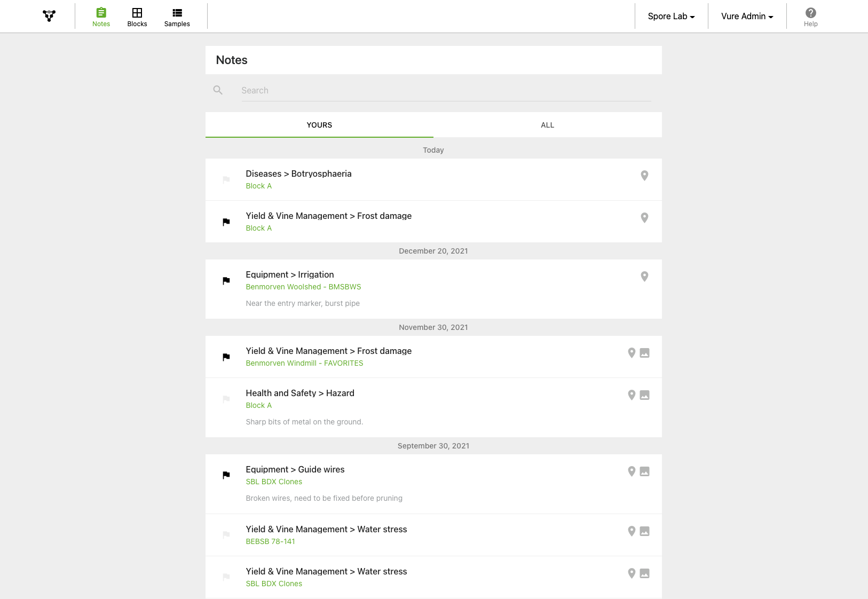Open image icon on Guide wires note
The height and width of the screenshot is (599, 868).
645,471
